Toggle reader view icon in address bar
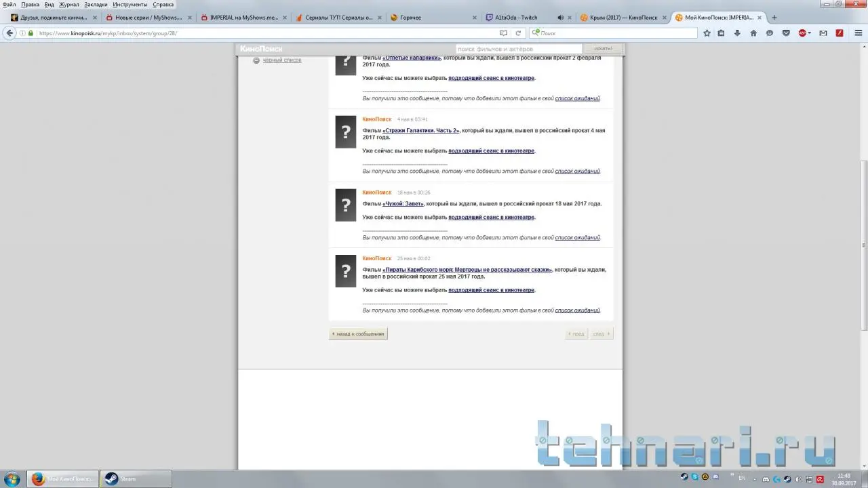Viewport: 868px width, 488px height. pos(503,33)
